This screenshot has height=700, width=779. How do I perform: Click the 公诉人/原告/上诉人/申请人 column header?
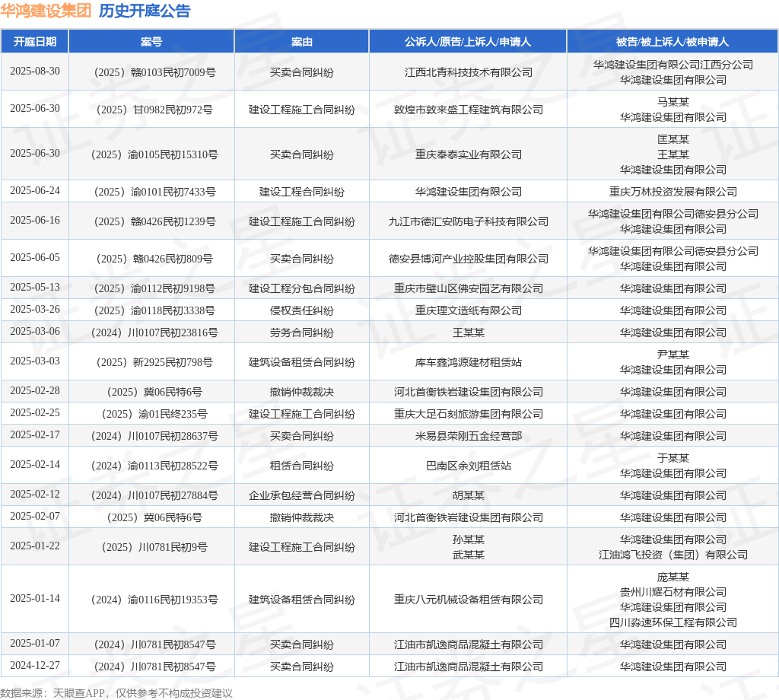(x=468, y=42)
